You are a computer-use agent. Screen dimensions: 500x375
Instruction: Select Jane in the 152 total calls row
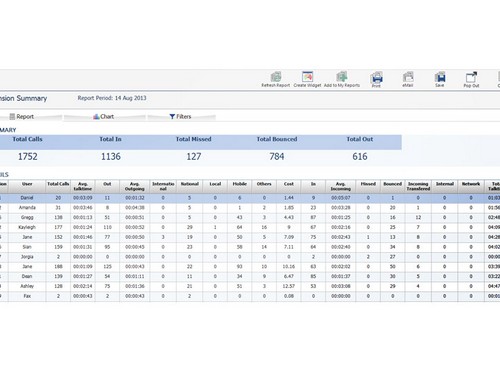pyautogui.click(x=27, y=237)
